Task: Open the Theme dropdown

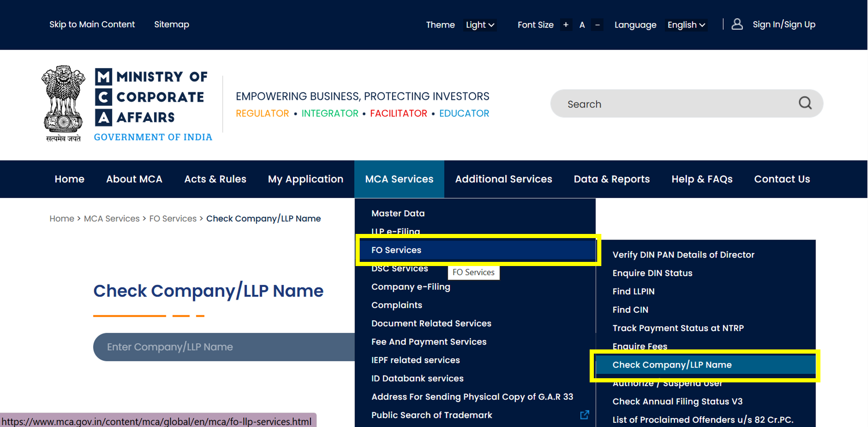Action: tap(479, 25)
